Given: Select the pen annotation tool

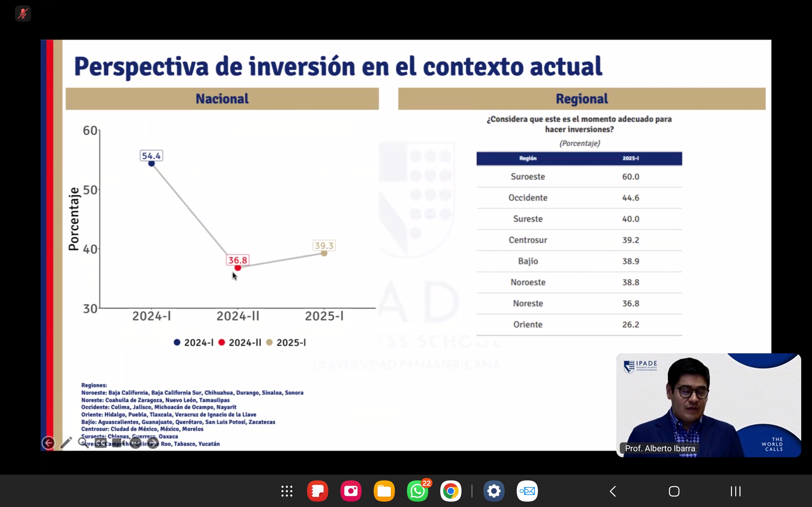Looking at the screenshot, I should click(66, 443).
